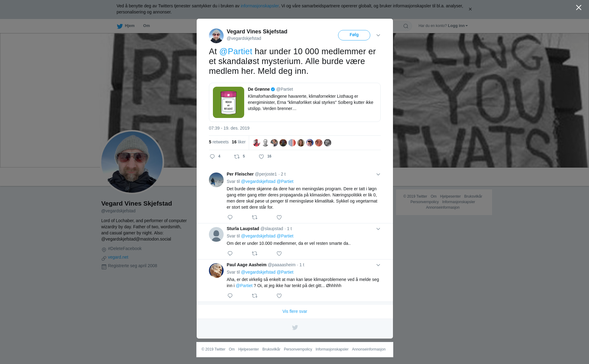Click the search magnifier icon
This screenshot has width=589, height=364.
point(406,26)
